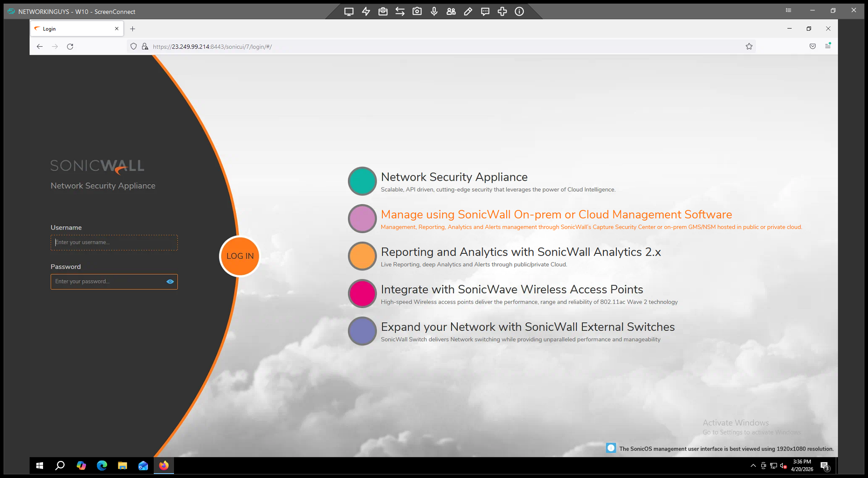Open Firefox application hamburger menu
The height and width of the screenshot is (478, 868).
828,46
